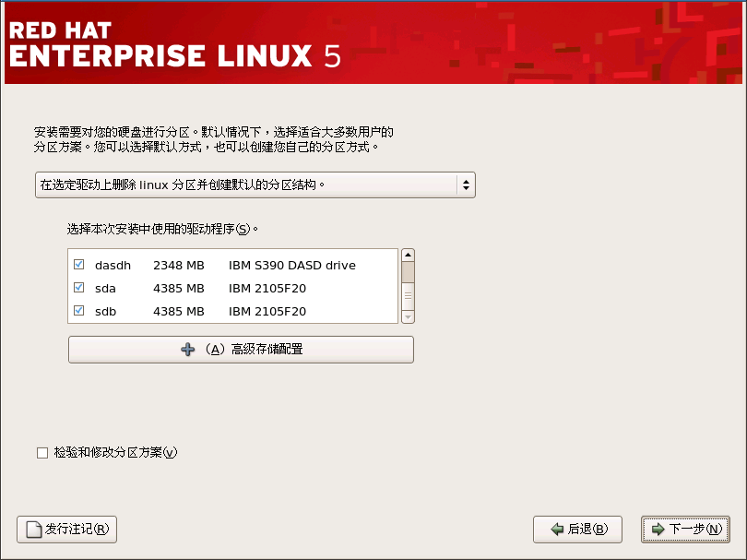Click sda's IBM 2105F20 model text
The width and height of the screenshot is (747, 560).
pos(267,289)
